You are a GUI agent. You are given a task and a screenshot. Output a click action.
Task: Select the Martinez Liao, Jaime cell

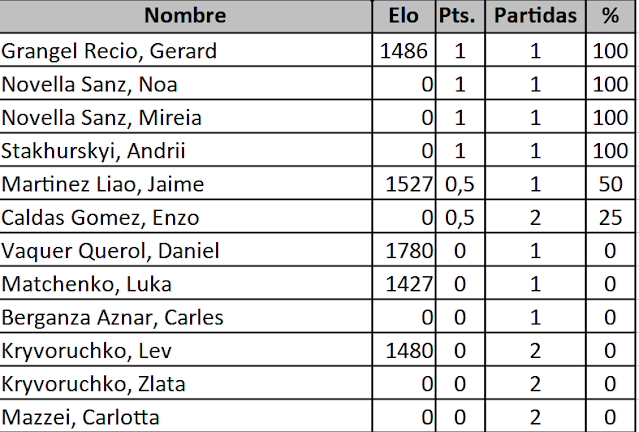click(x=185, y=183)
